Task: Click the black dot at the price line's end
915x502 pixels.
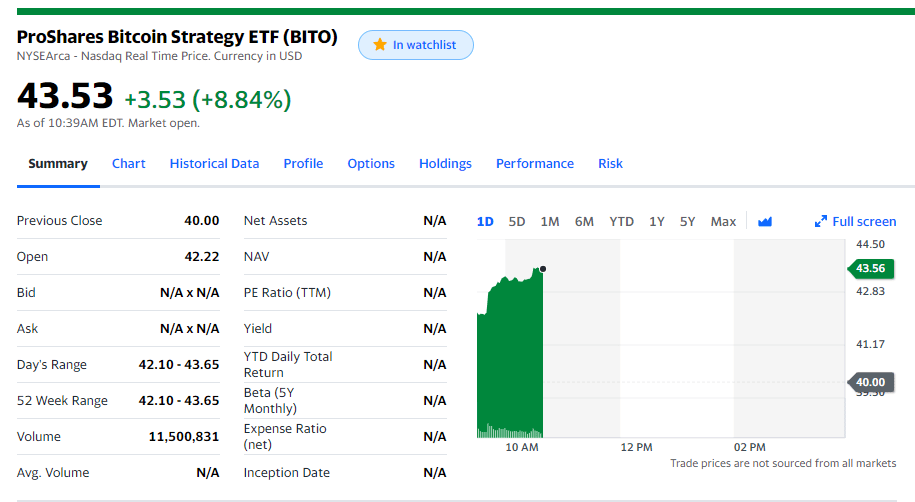Action: pyautogui.click(x=543, y=269)
